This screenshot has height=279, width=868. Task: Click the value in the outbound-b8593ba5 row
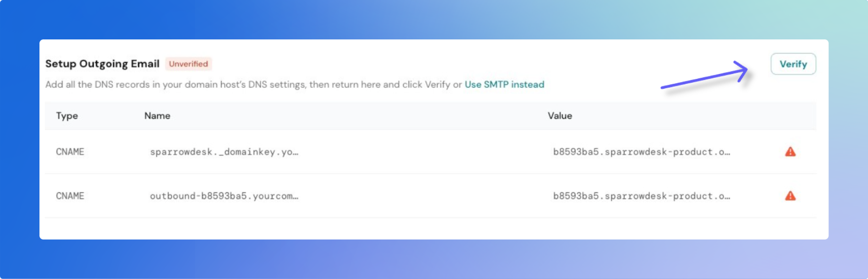(x=641, y=196)
